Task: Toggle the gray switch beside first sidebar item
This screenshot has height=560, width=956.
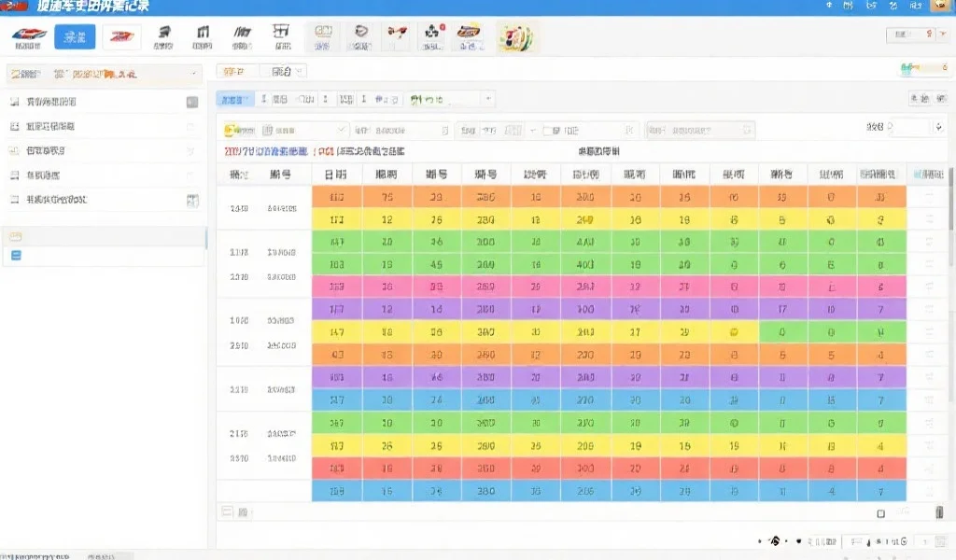Action: point(191,102)
